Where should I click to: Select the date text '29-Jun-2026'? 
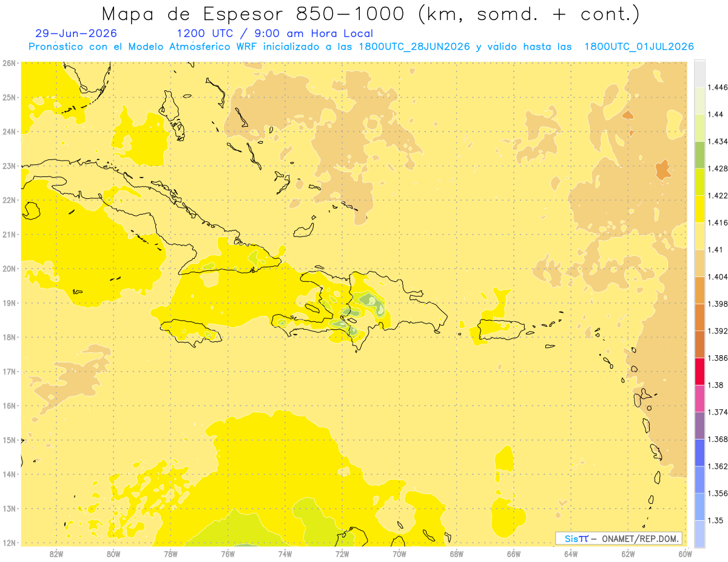click(x=76, y=33)
